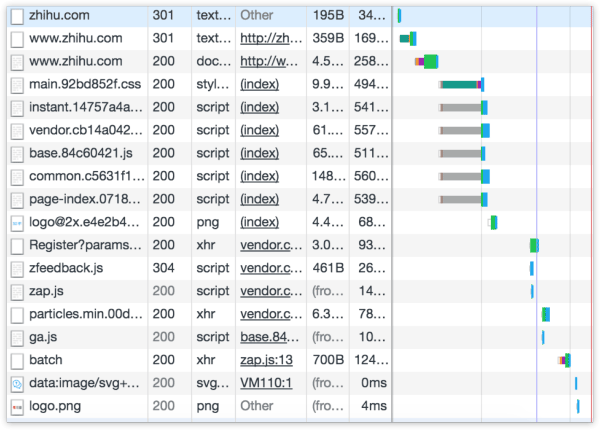Click the 4ms time of logo.png
600x430 pixels.
[x=374, y=406]
